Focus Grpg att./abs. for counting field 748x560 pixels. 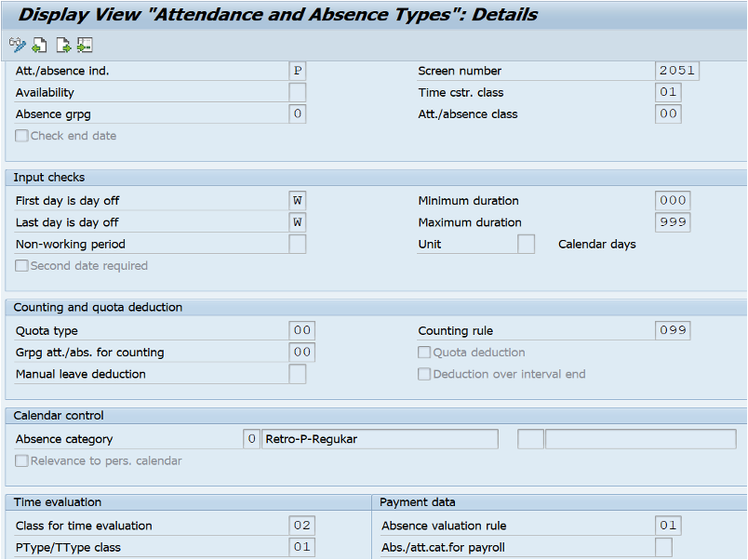click(x=302, y=353)
